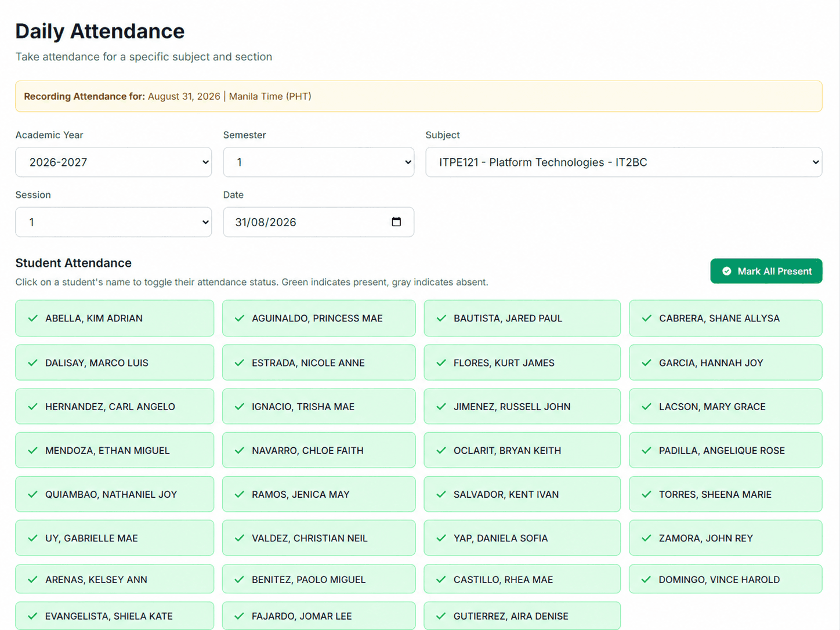The image size is (840, 630).
Task: Click the Date input field
Action: pyautogui.click(x=318, y=222)
